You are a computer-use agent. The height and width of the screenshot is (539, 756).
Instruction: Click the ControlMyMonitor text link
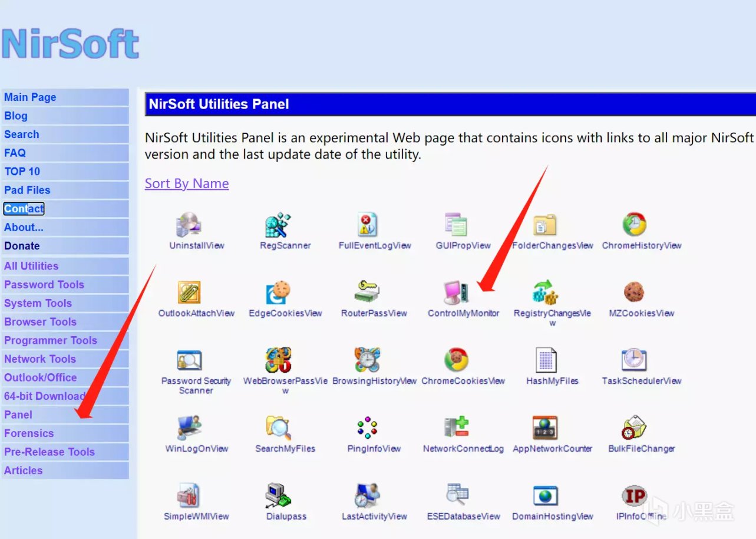click(x=464, y=313)
